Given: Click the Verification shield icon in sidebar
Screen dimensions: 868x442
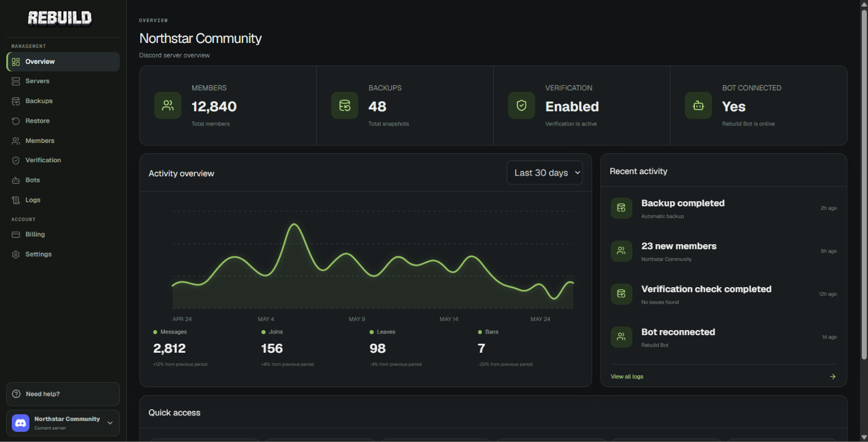Looking at the screenshot, I should pyautogui.click(x=16, y=161).
